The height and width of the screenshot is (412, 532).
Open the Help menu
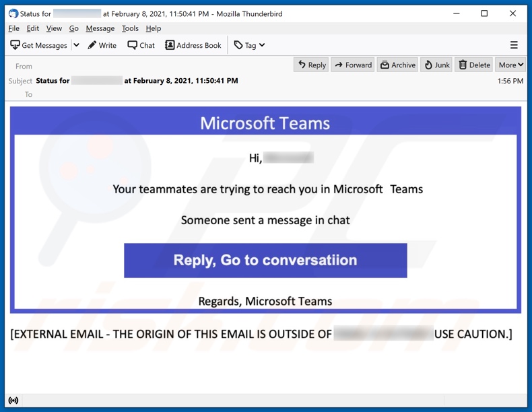(x=154, y=28)
